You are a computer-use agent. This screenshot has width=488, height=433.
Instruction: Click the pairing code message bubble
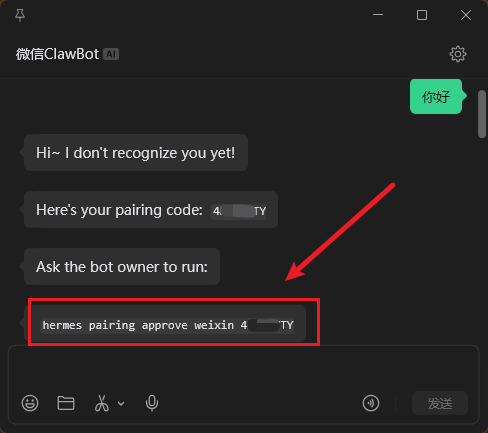(151, 210)
